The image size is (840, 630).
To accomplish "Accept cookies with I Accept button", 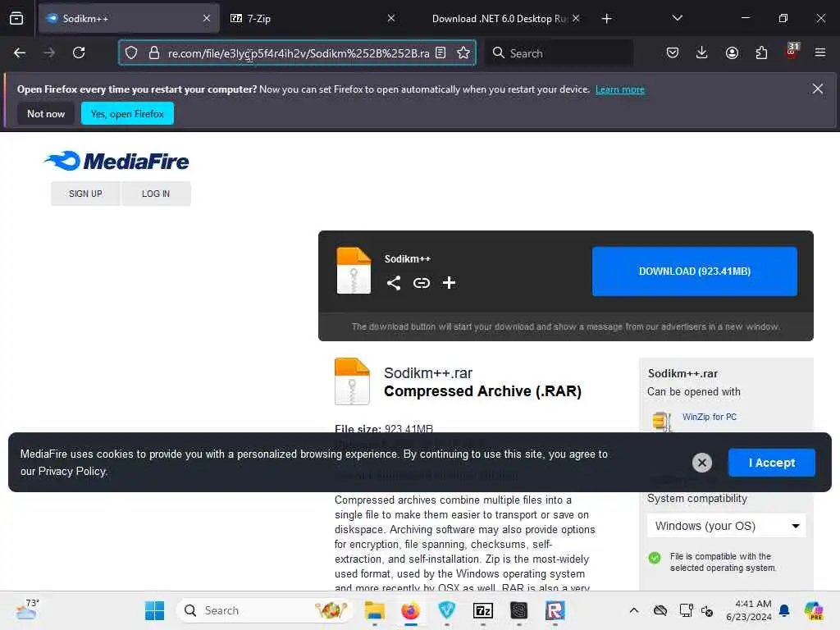I will click(x=771, y=463).
